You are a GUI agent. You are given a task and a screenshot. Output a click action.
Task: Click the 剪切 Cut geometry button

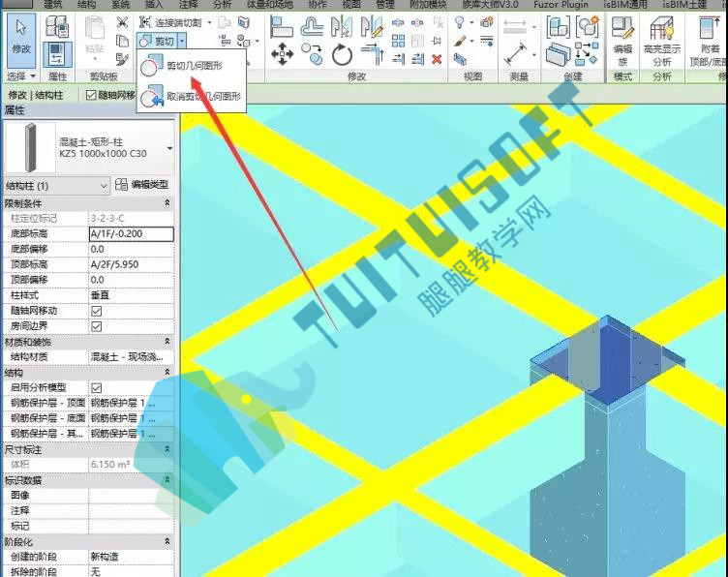pos(158,41)
